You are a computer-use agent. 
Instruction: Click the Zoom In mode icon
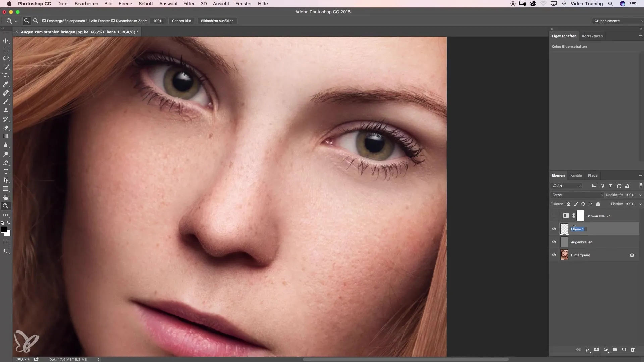coord(27,21)
